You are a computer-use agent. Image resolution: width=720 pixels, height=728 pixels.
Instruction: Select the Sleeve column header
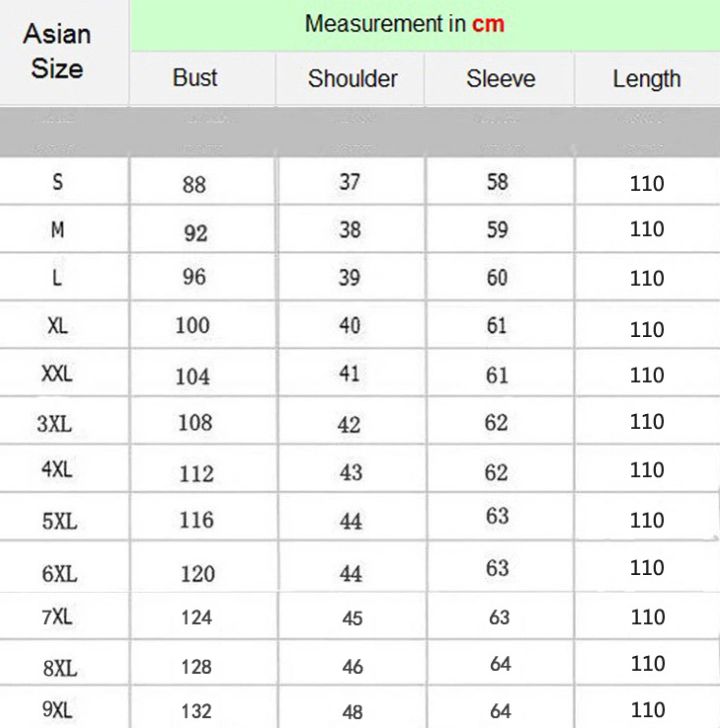(500, 78)
